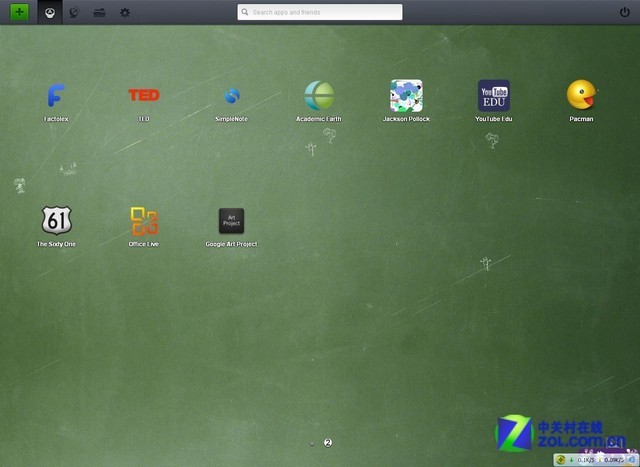Select the first page dot indicator

coord(312,442)
